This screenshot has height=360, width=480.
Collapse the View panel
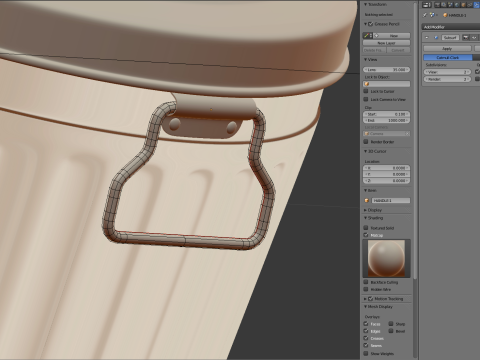point(366,59)
